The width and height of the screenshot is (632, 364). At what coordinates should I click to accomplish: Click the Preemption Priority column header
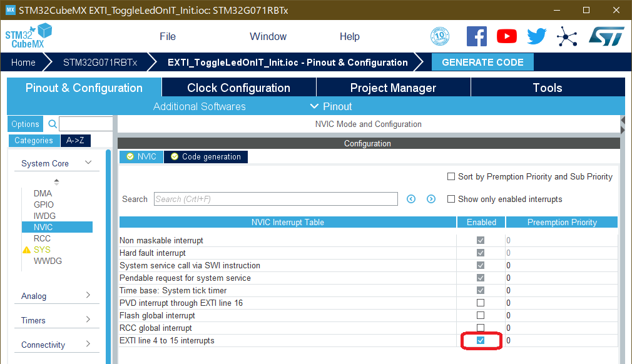562,222
